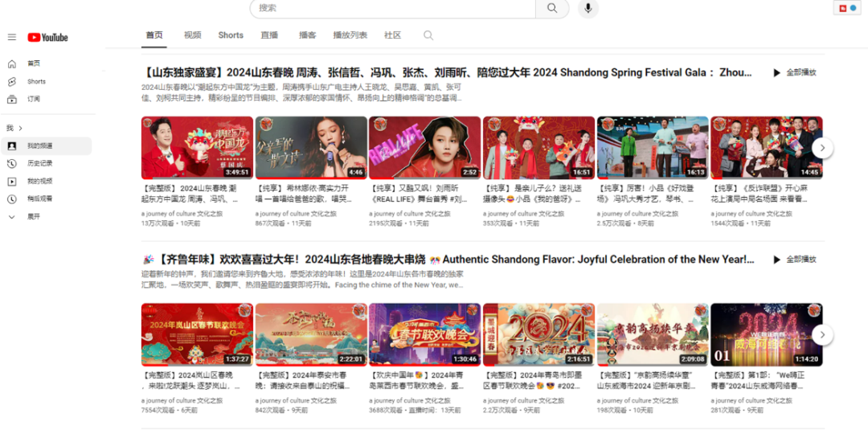The height and width of the screenshot is (430, 868).
Task: Open the 山东独家盛宴 playlist title
Action: [448, 72]
